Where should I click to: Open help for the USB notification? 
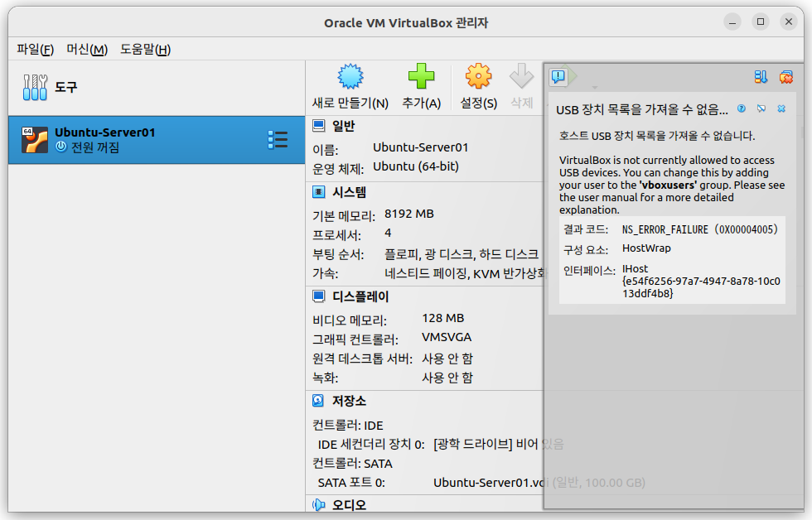(742, 108)
